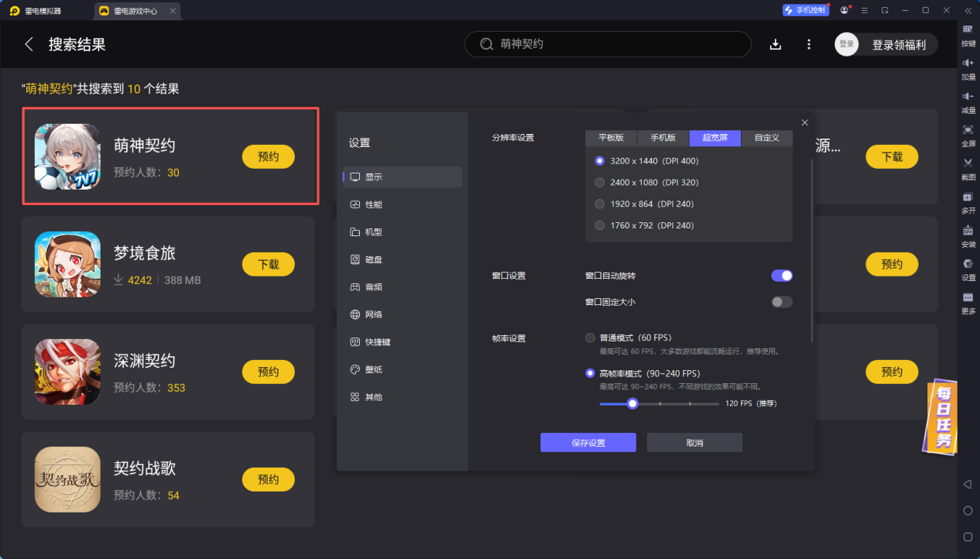Open 其他 other settings
980x559 pixels.
click(x=403, y=396)
